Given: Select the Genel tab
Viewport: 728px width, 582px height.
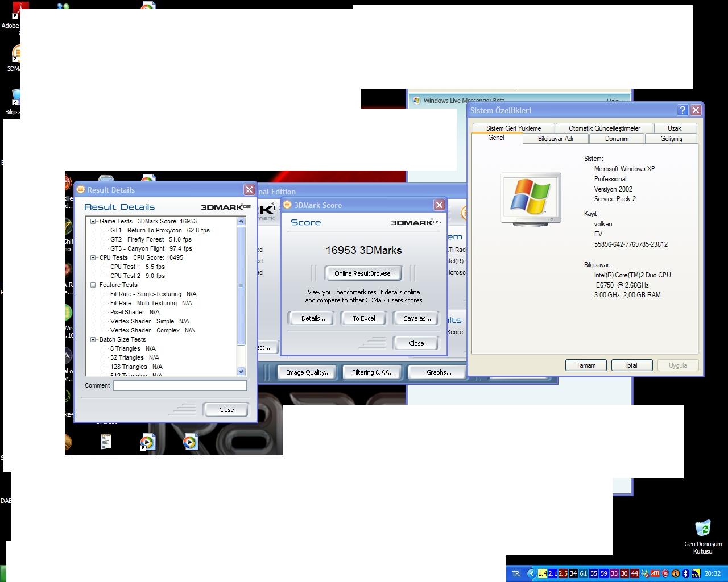Looking at the screenshot, I should click(x=496, y=138).
